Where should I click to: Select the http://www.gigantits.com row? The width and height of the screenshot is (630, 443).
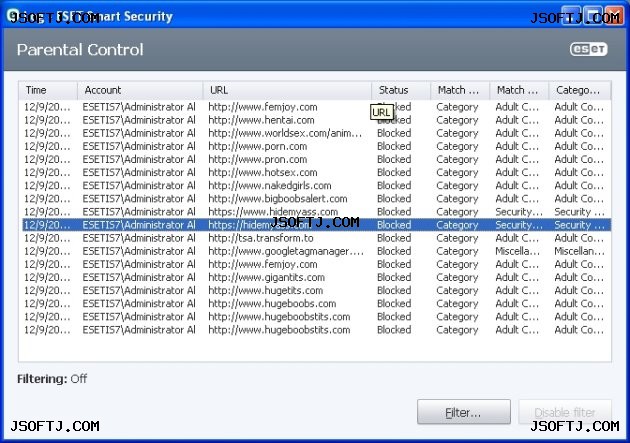(317, 278)
